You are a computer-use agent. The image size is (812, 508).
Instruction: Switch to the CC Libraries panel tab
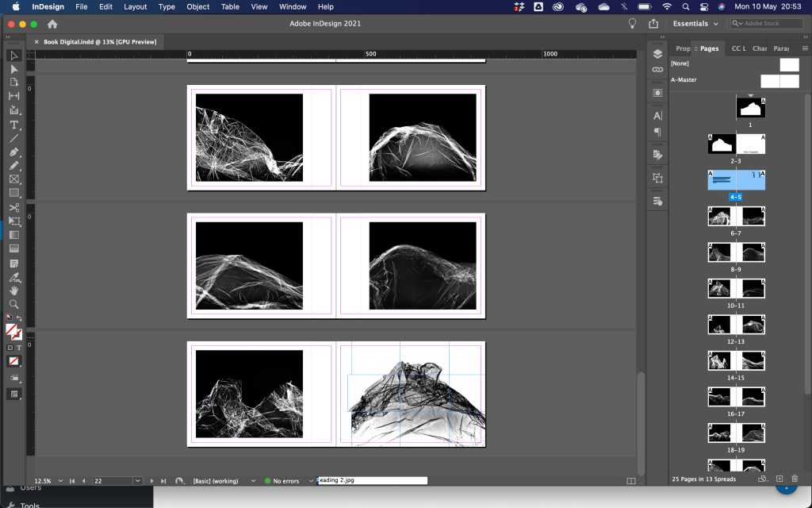click(x=738, y=48)
